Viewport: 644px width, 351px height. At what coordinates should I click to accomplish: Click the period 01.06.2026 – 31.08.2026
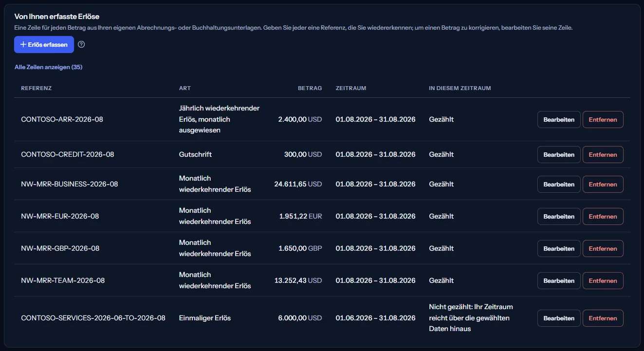(x=376, y=318)
